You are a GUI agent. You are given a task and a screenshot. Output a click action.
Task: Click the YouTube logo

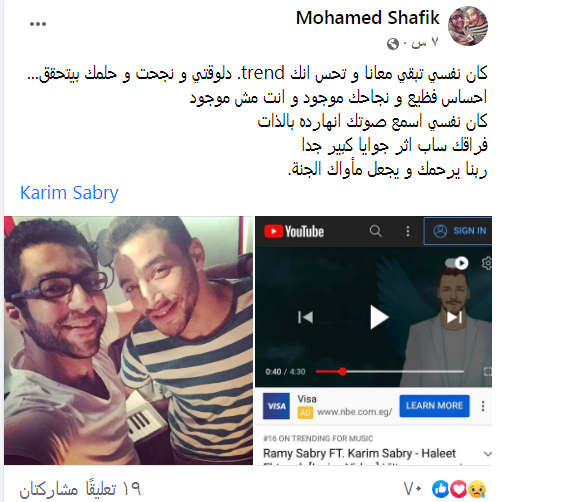(x=294, y=231)
